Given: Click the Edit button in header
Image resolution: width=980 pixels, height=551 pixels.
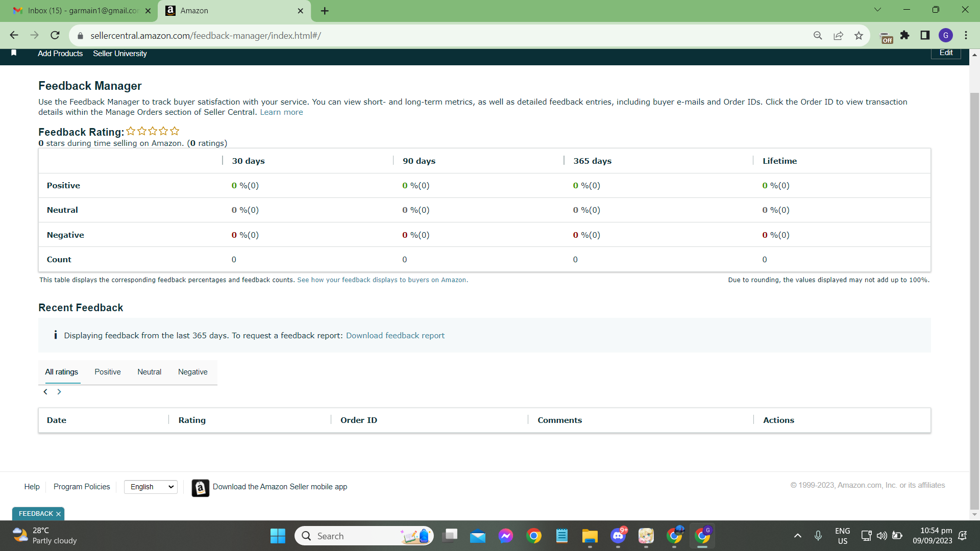Looking at the screenshot, I should tap(946, 53).
